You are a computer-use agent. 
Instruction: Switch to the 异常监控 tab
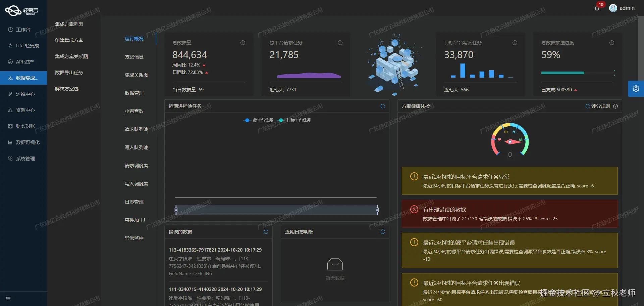[134, 238]
